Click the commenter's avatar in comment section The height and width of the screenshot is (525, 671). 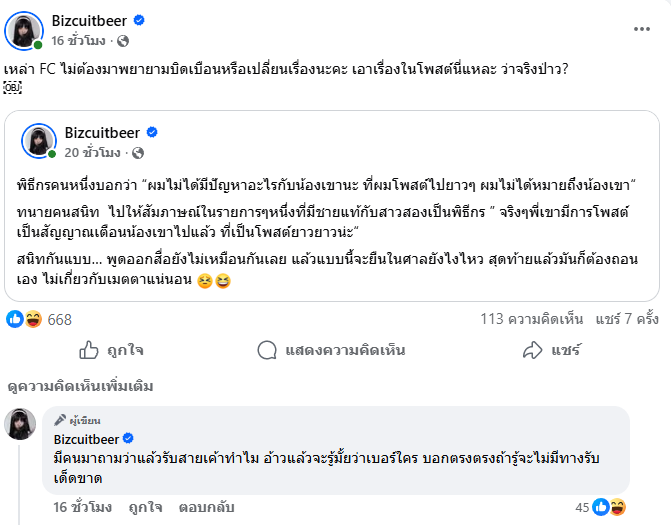(21, 425)
